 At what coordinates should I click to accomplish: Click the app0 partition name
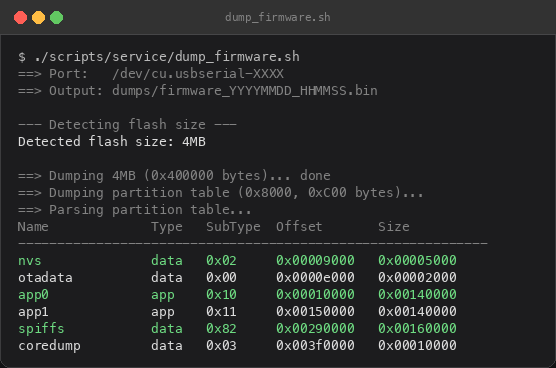(33, 295)
